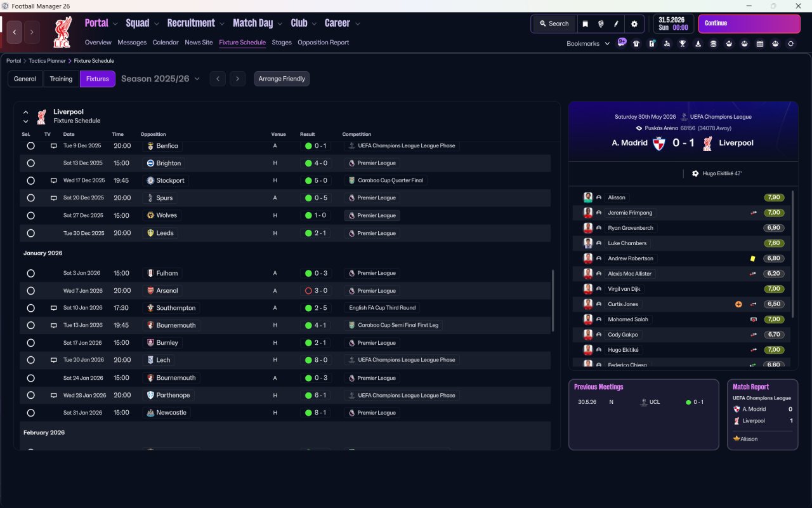Click the scouting magnifier people bookmark icon
The image size is (812, 508).
tap(667, 44)
